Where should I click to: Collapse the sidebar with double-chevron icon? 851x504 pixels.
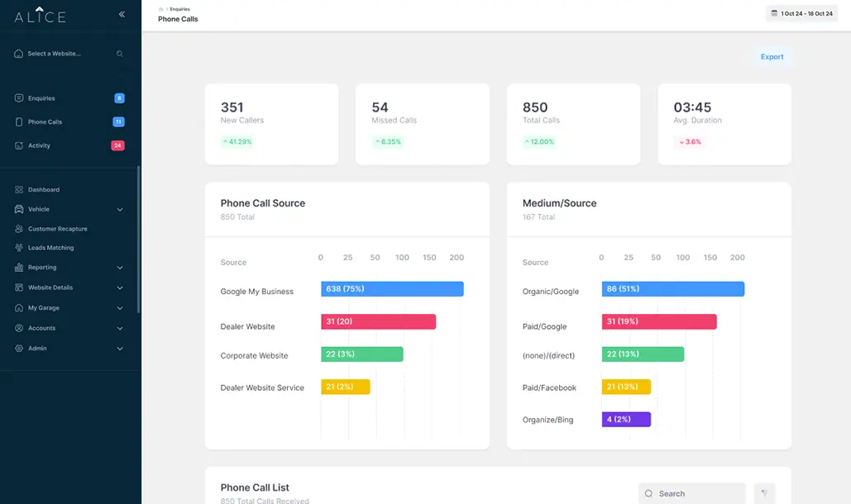pyautogui.click(x=122, y=14)
